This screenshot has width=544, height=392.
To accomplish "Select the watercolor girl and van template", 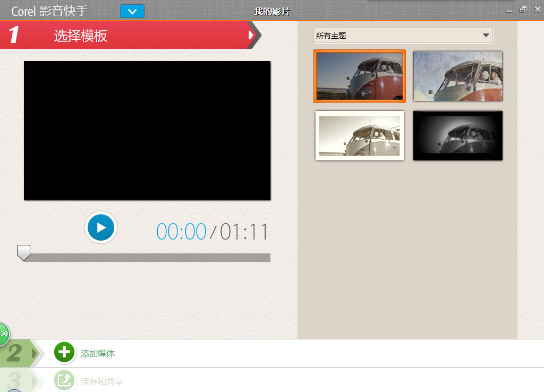I will point(457,76).
